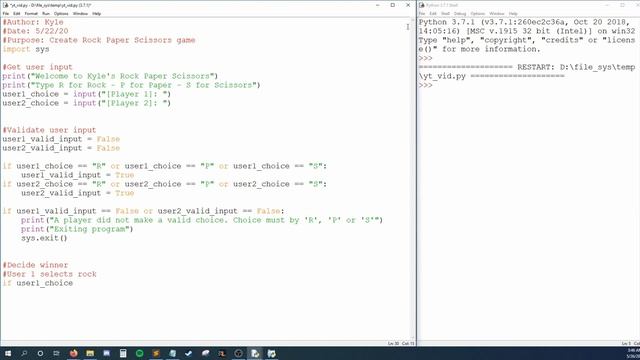Open the Help menu in the editor window
The height and width of the screenshot is (360, 640).
(96, 13)
